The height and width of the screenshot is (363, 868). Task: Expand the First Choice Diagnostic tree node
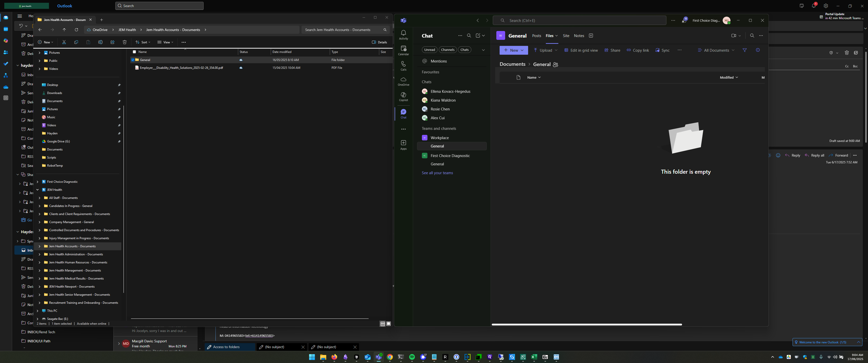click(x=37, y=182)
